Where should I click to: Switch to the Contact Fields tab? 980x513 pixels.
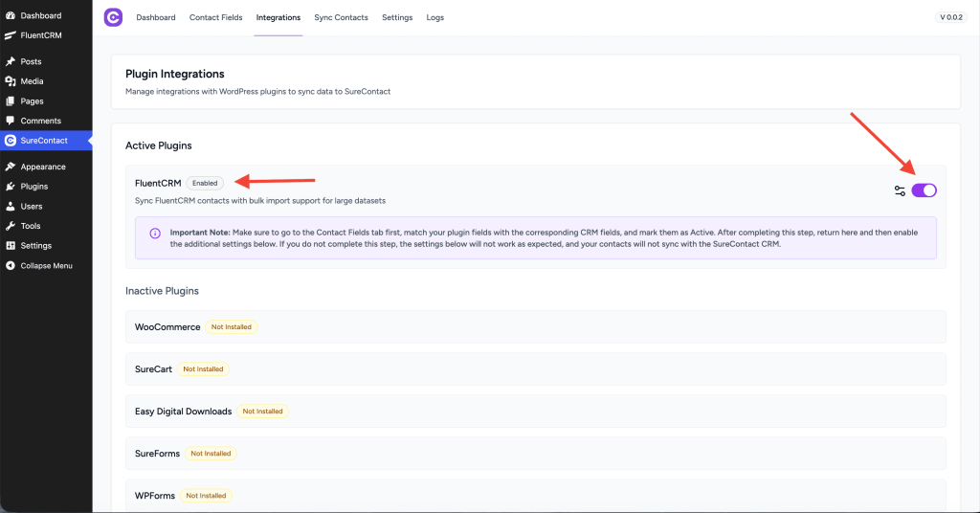215,17
